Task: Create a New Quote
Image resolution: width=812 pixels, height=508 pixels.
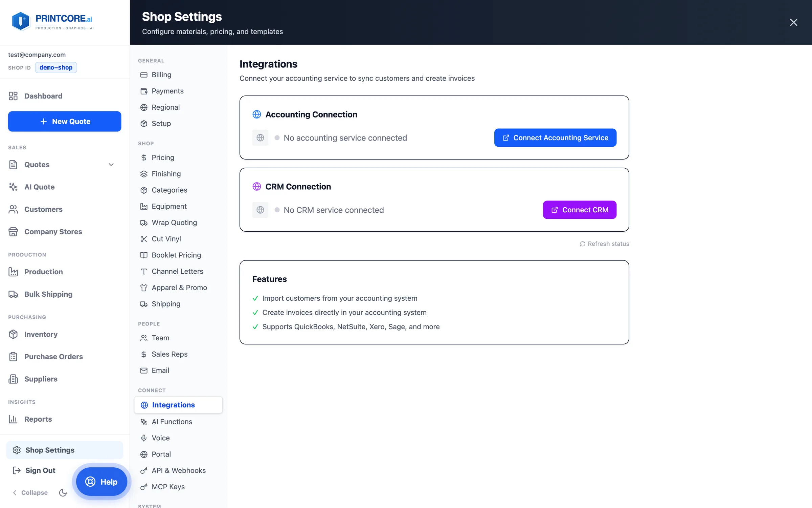Action: [65, 121]
